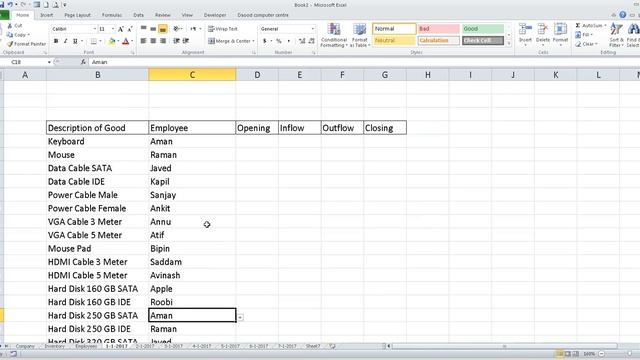Screen dimensions: 640x360
Task: Switch to the Review ribbon tab
Action: click(x=162, y=15)
